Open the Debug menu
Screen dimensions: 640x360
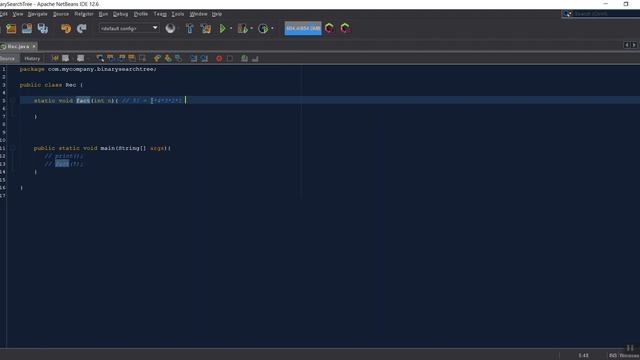(x=120, y=14)
